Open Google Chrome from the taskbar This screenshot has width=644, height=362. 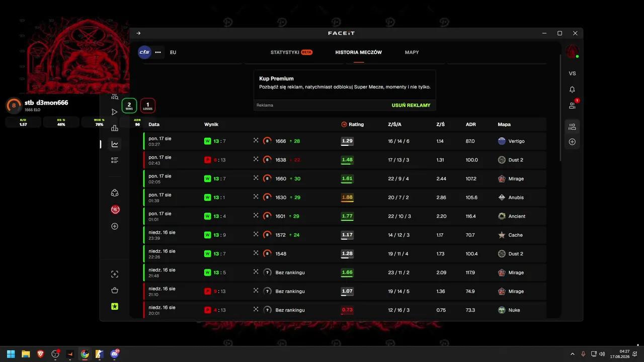85,354
